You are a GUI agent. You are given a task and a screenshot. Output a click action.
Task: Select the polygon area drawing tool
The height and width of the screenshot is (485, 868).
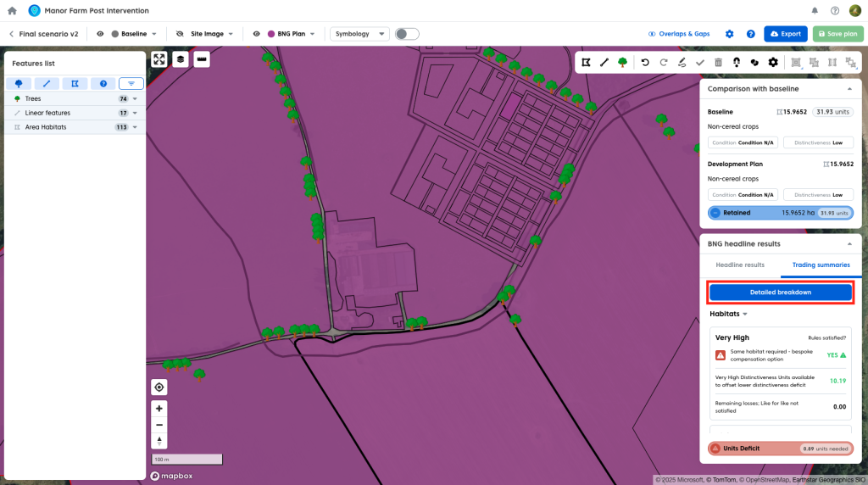pyautogui.click(x=586, y=62)
